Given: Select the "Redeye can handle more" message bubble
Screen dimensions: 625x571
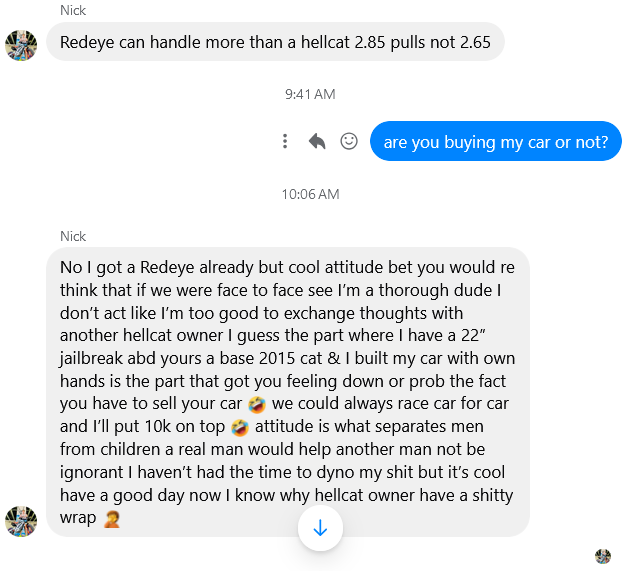Looking at the screenshot, I should 275,42.
